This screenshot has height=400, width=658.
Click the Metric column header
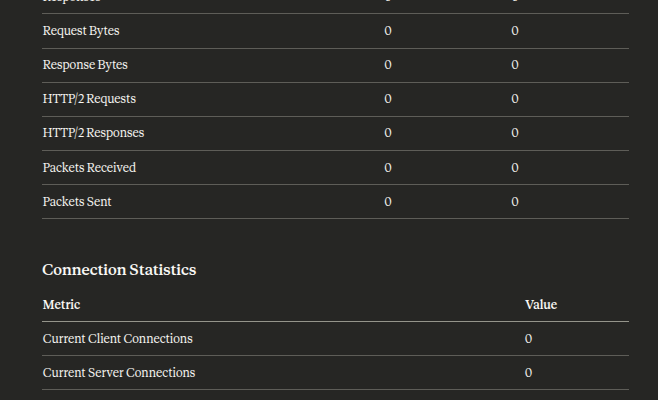point(61,304)
